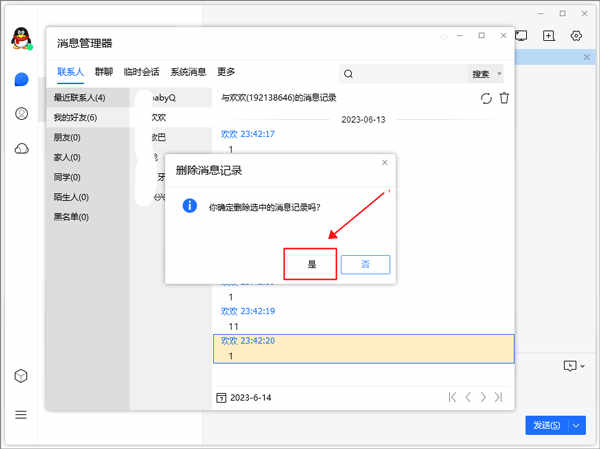600x449 pixels.
Task: Expand the 搜索 dropdown arrow
Action: tap(499, 73)
